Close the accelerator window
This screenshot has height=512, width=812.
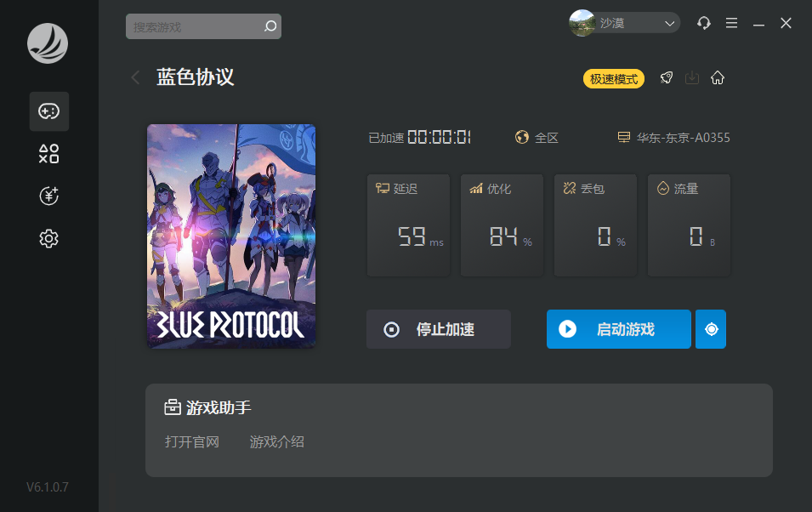click(x=786, y=23)
